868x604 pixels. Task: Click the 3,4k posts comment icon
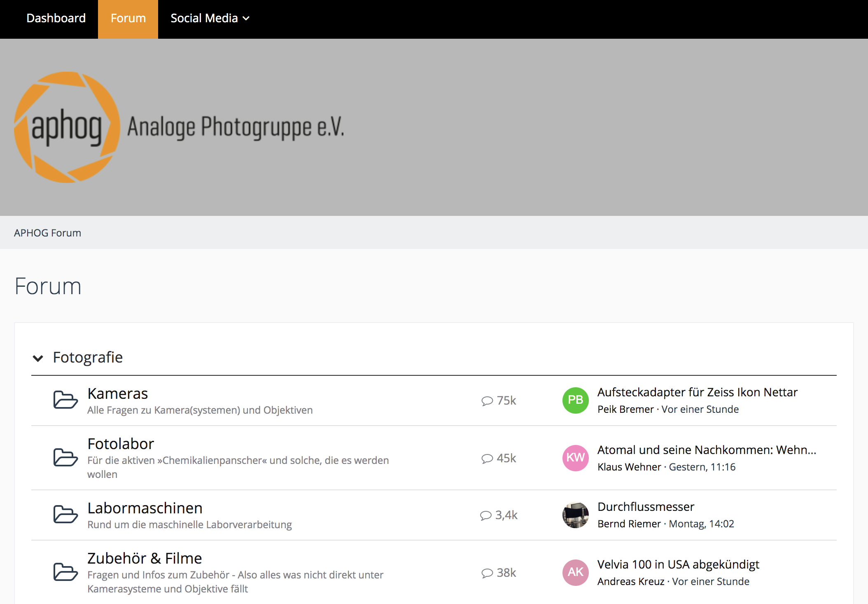point(486,515)
